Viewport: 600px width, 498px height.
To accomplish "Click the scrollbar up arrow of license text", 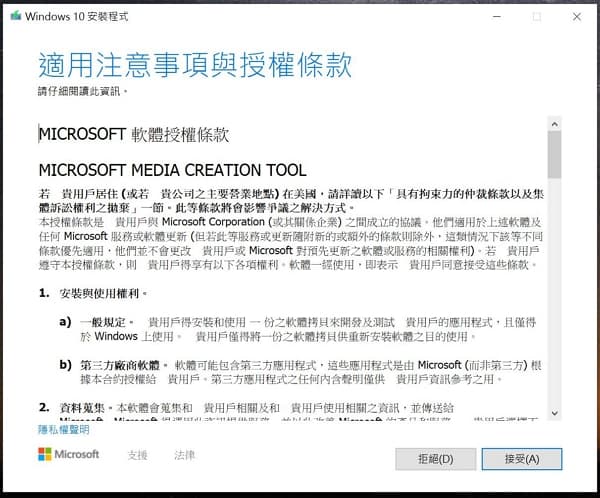I will (x=554, y=124).
